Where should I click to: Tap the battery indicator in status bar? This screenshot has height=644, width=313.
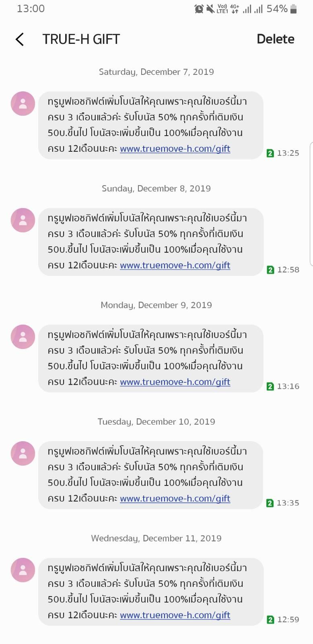(x=293, y=9)
